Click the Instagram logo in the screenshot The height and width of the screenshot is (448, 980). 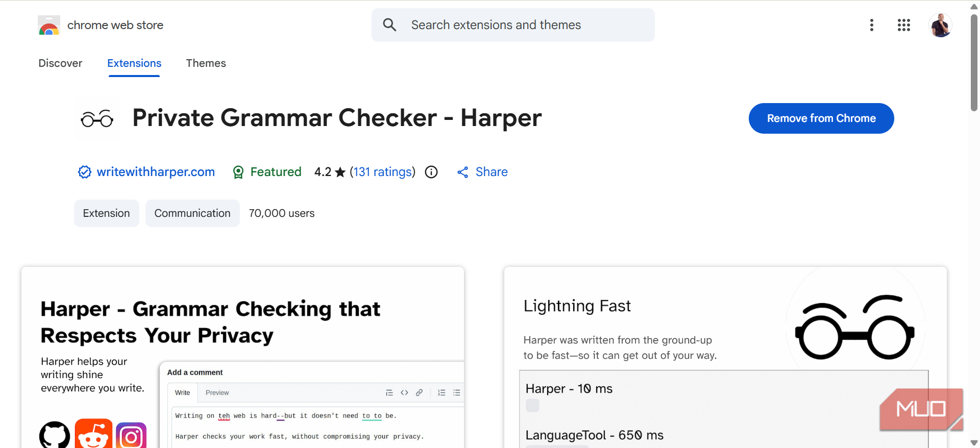131,436
